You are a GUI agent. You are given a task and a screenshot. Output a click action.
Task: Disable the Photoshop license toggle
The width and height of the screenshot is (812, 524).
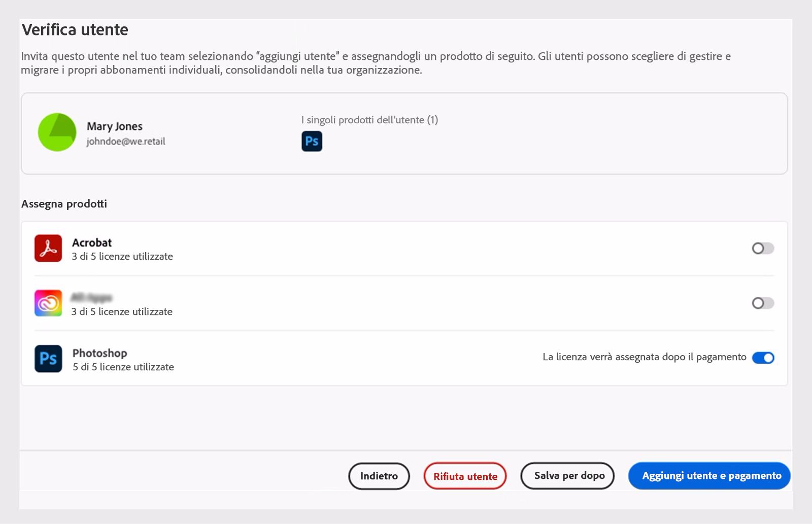(x=763, y=358)
